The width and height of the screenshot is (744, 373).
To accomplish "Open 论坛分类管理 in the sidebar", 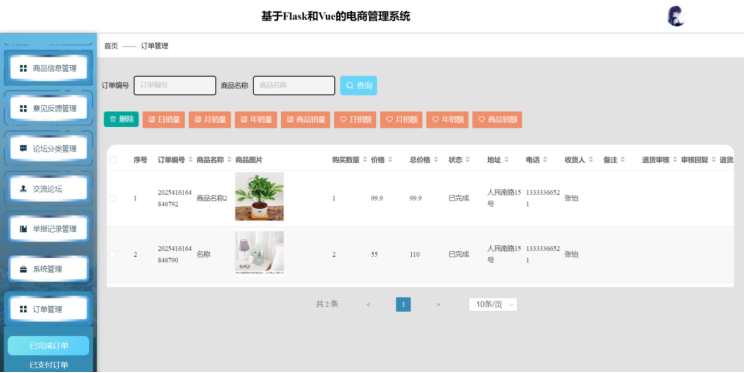I will pyautogui.click(x=48, y=149).
